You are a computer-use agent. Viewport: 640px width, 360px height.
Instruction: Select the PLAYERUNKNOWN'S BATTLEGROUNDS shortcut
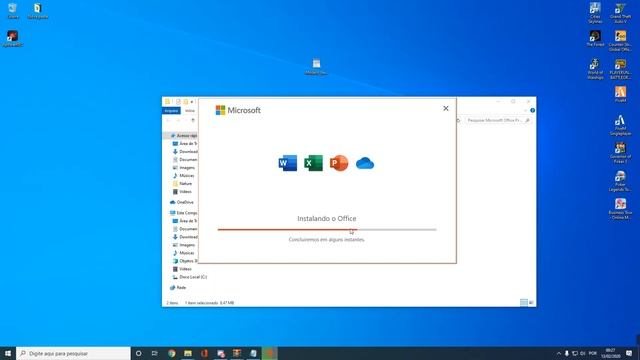coord(620,69)
